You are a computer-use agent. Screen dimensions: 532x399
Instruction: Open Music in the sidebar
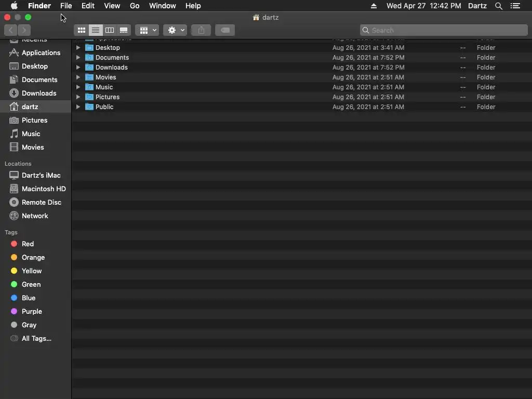pos(35,134)
